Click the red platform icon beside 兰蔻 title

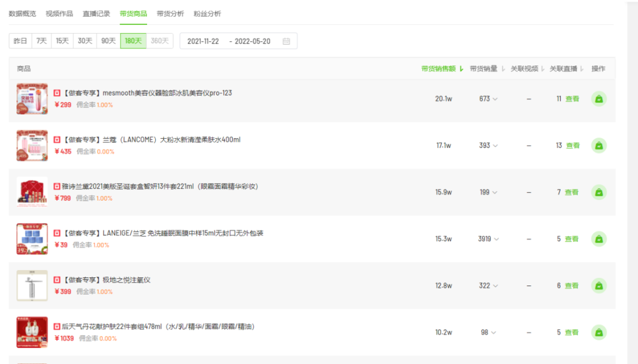click(x=57, y=140)
